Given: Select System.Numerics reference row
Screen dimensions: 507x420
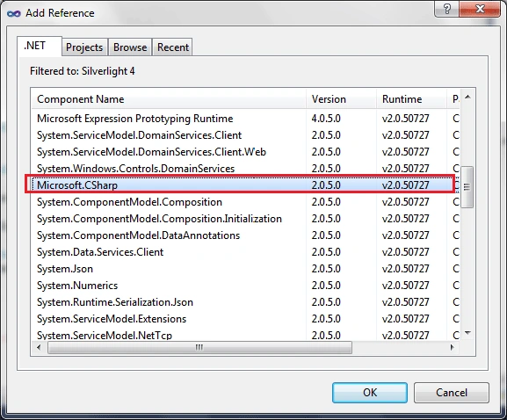Looking at the screenshot, I should (246, 286).
